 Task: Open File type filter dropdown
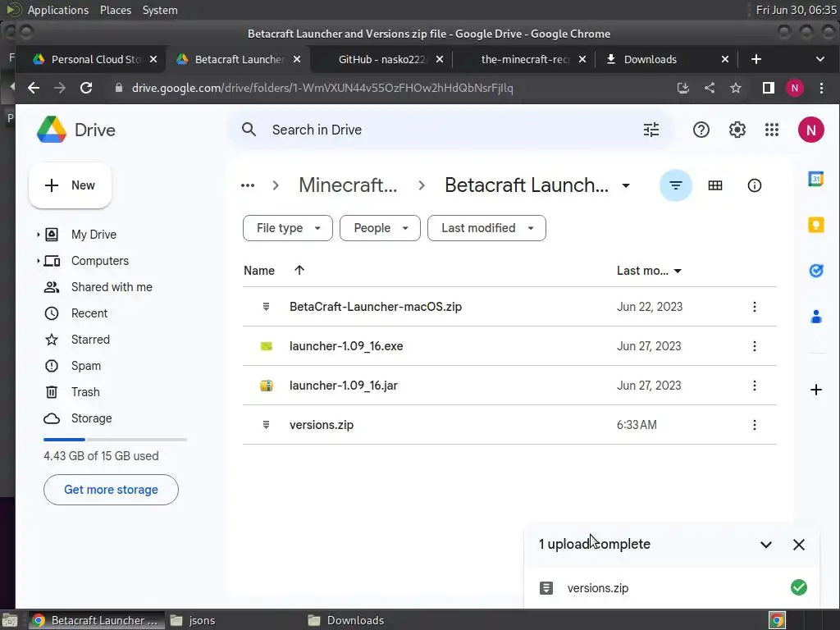pyautogui.click(x=288, y=228)
